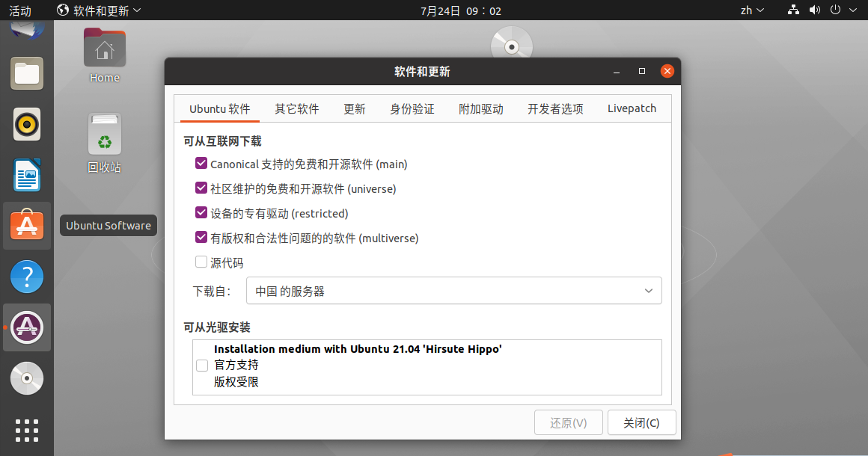
Task: Close the window with the red X
Action: pyautogui.click(x=667, y=71)
